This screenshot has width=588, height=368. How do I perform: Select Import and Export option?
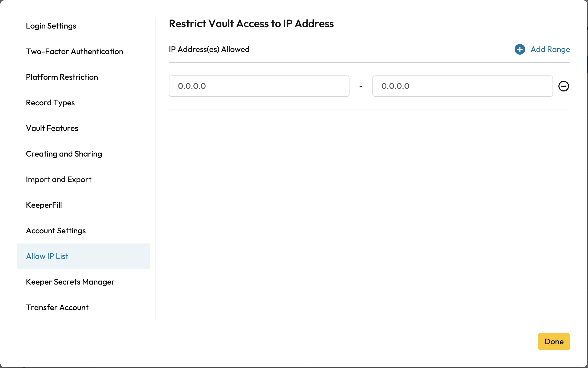pyautogui.click(x=58, y=179)
